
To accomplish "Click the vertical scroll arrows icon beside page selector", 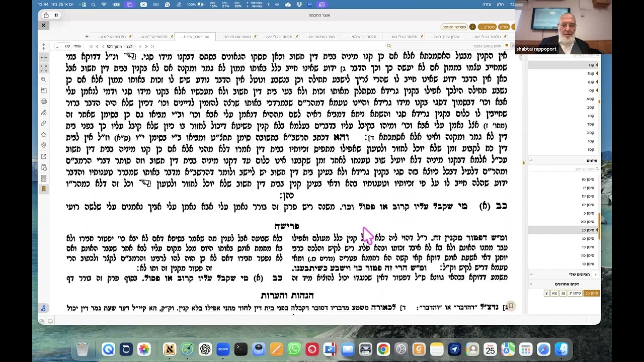I will 44,46.
